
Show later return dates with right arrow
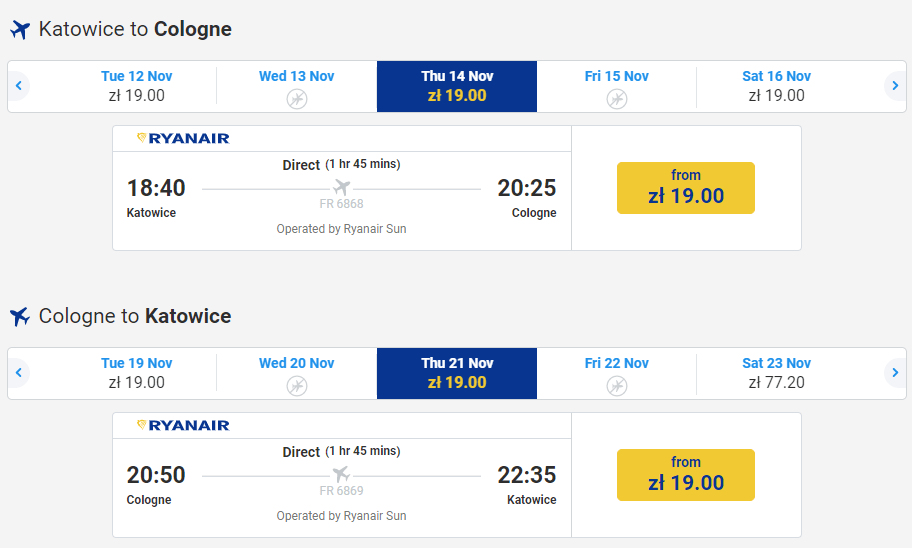(x=895, y=374)
